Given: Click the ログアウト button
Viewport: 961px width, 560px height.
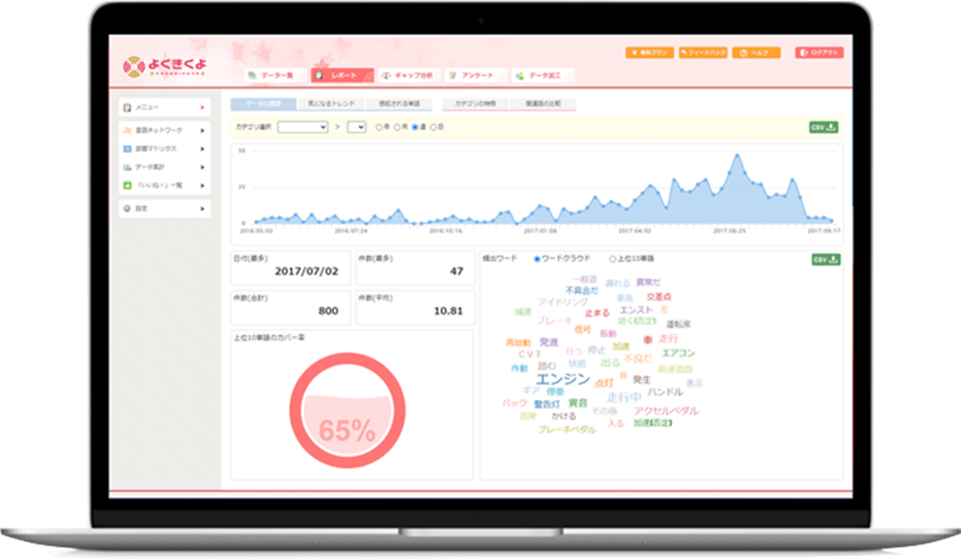Looking at the screenshot, I should tap(820, 53).
